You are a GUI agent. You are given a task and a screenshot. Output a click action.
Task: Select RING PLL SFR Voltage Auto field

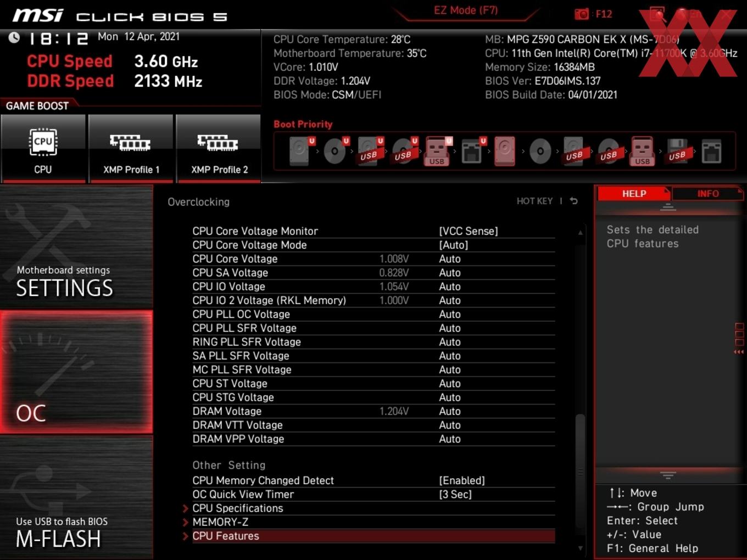click(450, 342)
